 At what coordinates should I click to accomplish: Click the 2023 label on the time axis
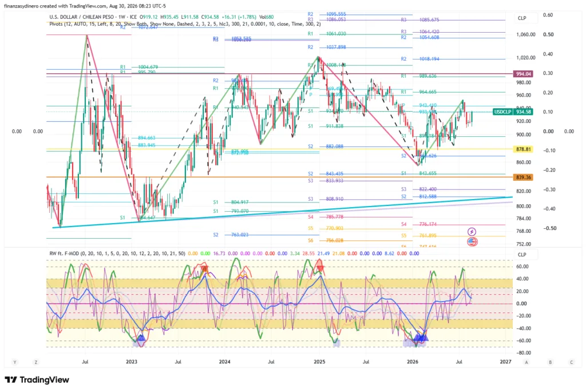132,361
